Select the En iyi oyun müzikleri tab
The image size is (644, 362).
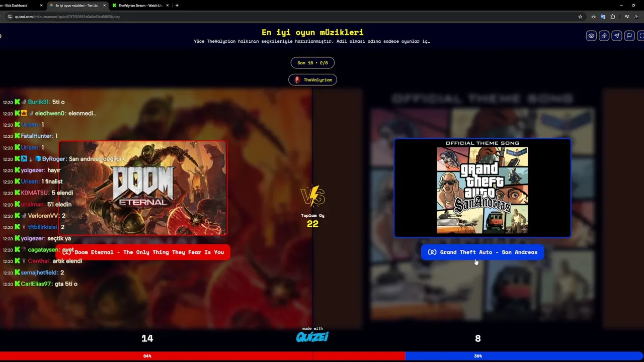click(78, 6)
